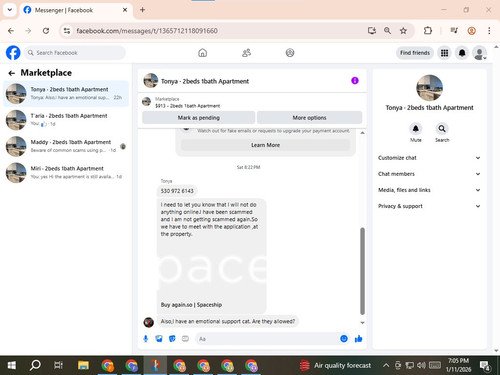Open Miri 2beds 1bath conversation
Viewport: 500px width, 375px height.
pyautogui.click(x=66, y=172)
